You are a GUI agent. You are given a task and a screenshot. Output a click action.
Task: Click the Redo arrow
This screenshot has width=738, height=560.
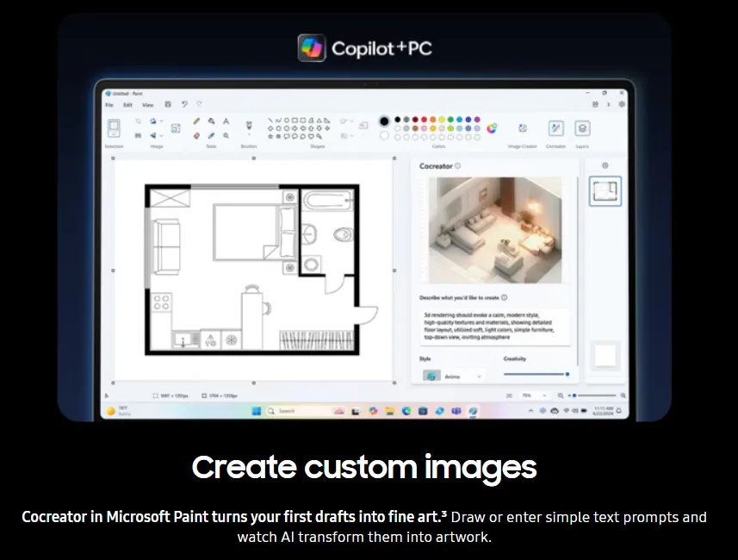pos(199,104)
